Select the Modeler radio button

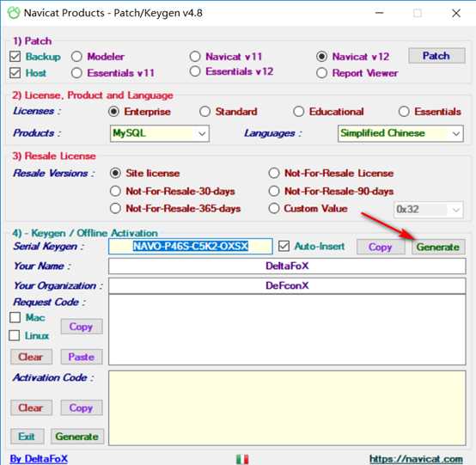(x=76, y=57)
